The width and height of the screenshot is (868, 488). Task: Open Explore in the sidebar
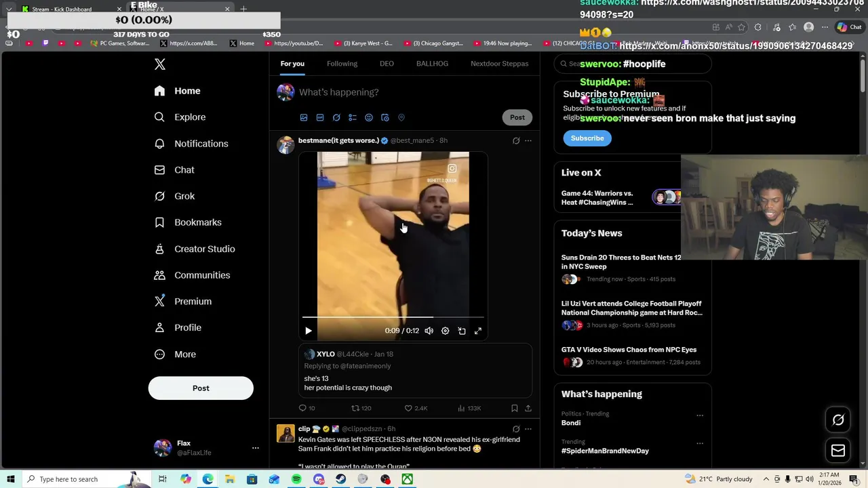[x=180, y=117]
